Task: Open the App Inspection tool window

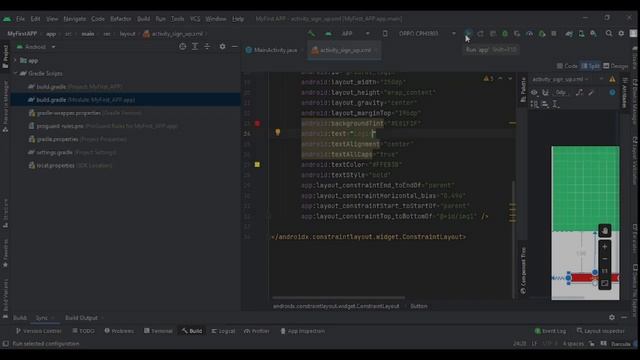Action: tap(302, 331)
